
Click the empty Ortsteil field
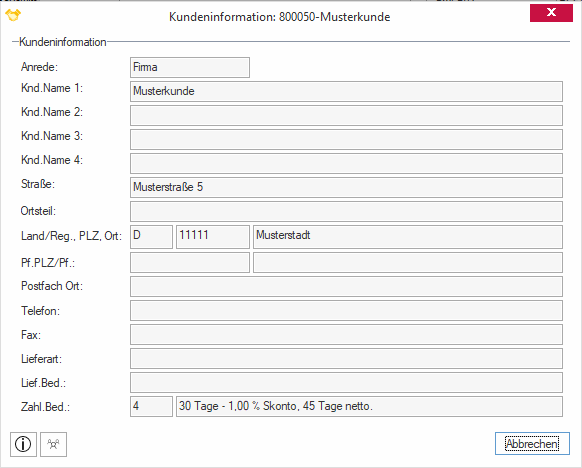[346, 212]
